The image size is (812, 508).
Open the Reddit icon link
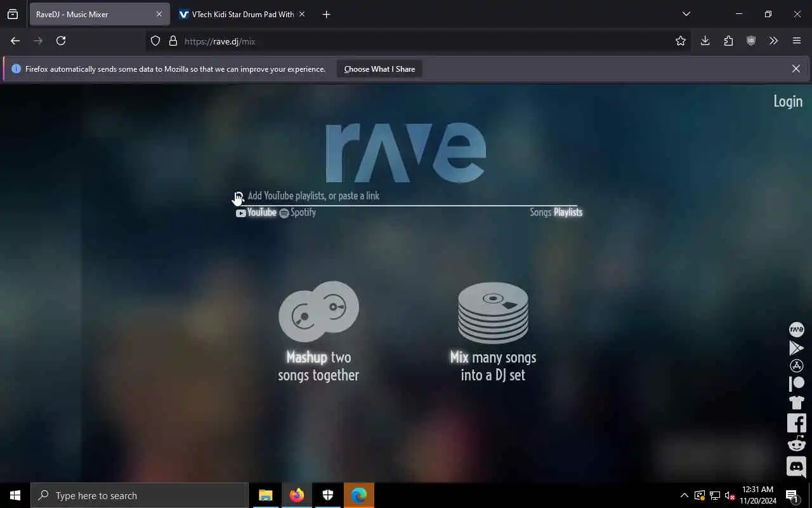pos(796,443)
